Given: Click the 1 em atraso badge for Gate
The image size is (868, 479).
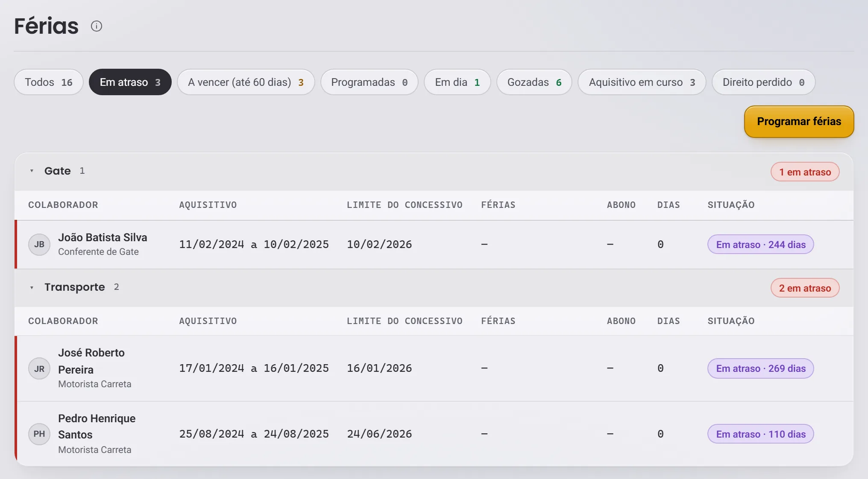Looking at the screenshot, I should 805,172.
